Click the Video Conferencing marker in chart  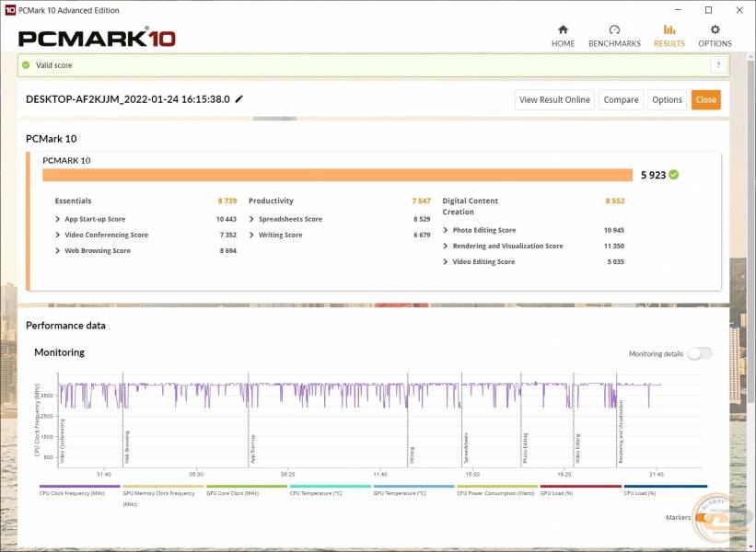pos(63,441)
